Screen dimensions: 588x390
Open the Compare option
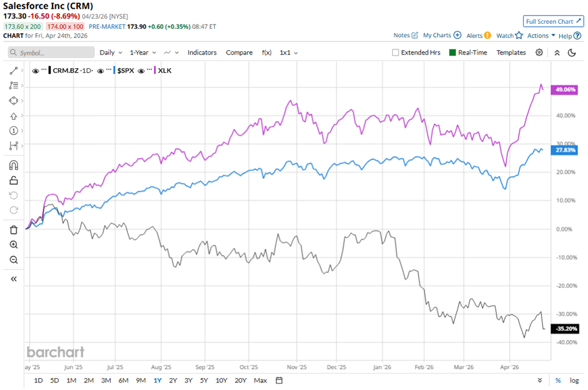pos(239,53)
